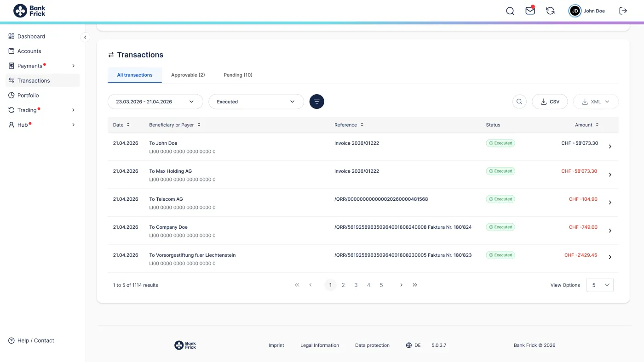Switch to Pending (10) tab

pyautogui.click(x=238, y=75)
